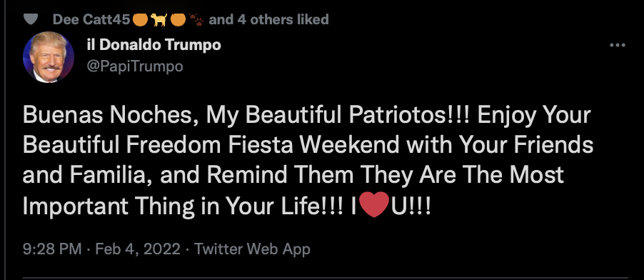Click the 9:28 PM timestamp
This screenshot has height=280, width=644.
(x=52, y=249)
